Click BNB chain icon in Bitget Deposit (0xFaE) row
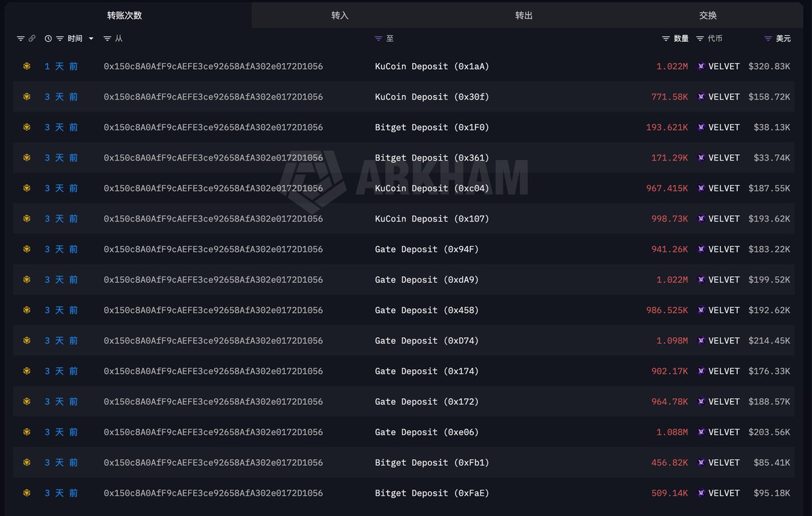This screenshot has width=812, height=516. point(27,493)
